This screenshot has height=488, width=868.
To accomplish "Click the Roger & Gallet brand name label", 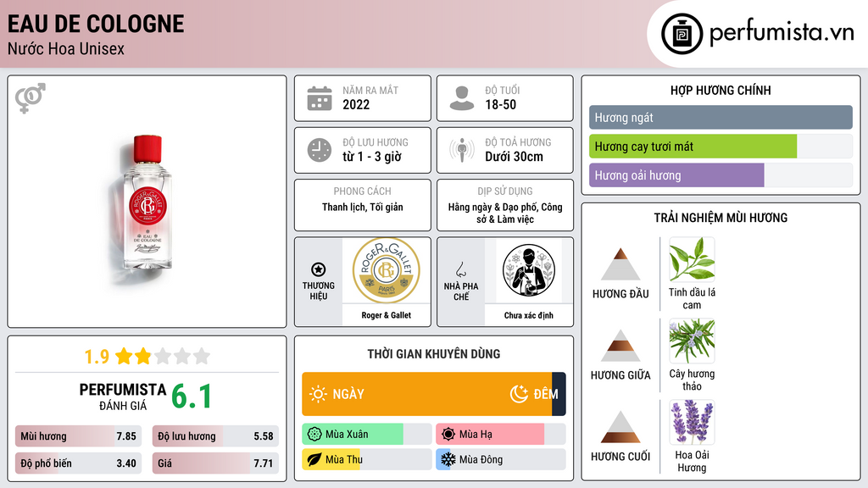I will (387, 315).
